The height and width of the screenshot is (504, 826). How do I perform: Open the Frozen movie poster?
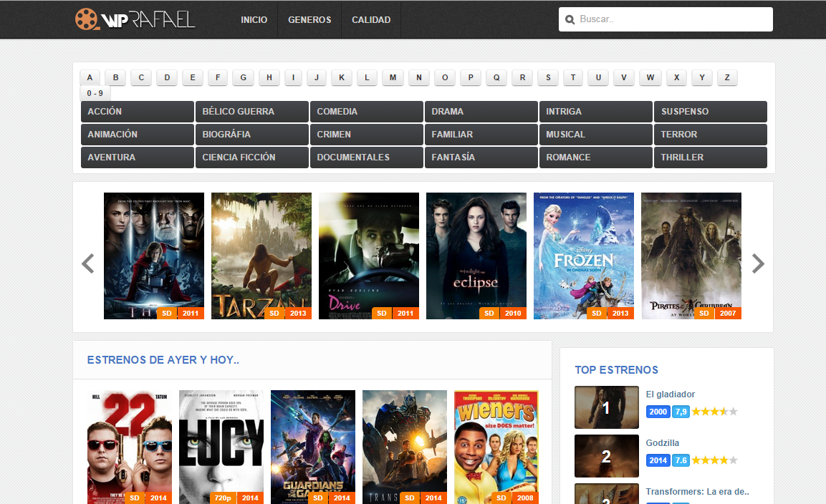(584, 256)
